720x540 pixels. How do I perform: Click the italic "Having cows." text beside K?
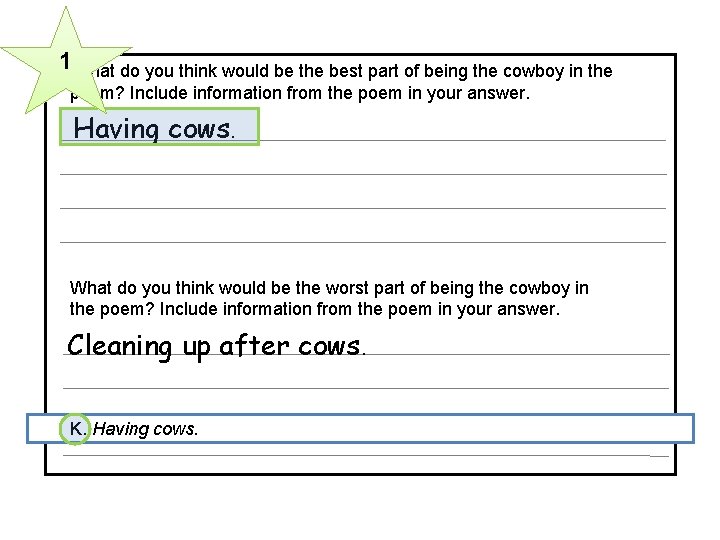tap(146, 429)
